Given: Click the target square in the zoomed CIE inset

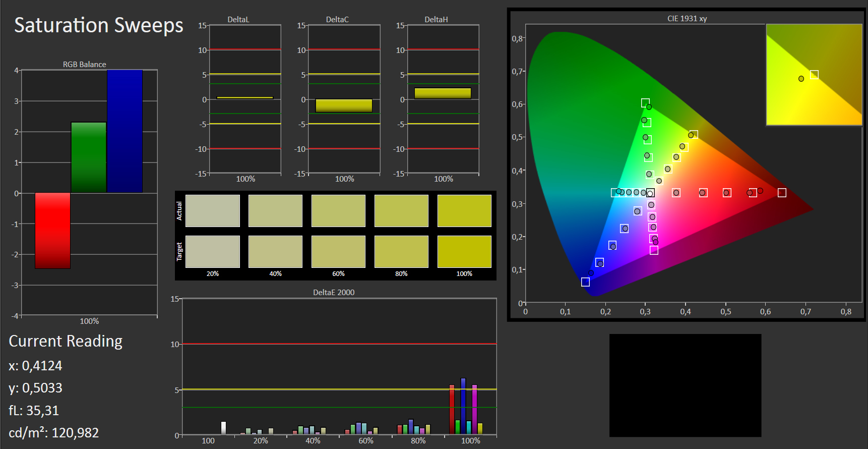Looking at the screenshot, I should (814, 75).
